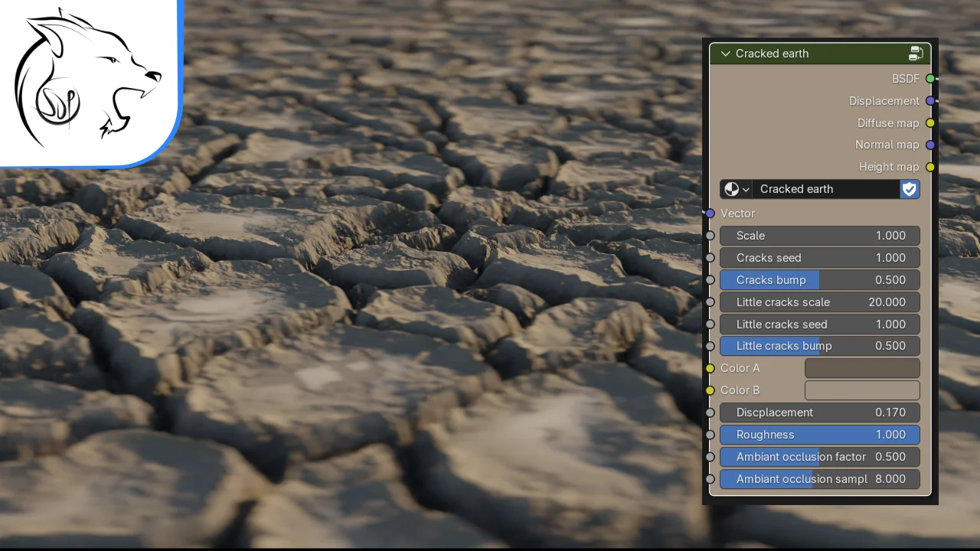Select the Normal map output socket
The height and width of the screenshot is (551, 980).
(931, 145)
